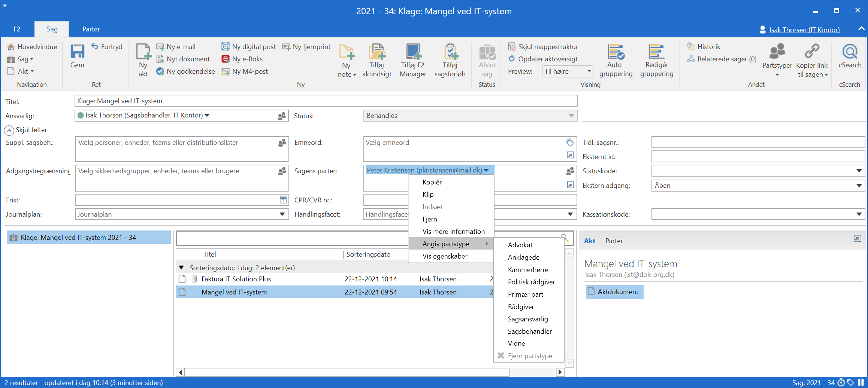Viewport: 868px width, 388px height.
Task: Click Tilføj sagsforløb
Action: click(x=450, y=60)
